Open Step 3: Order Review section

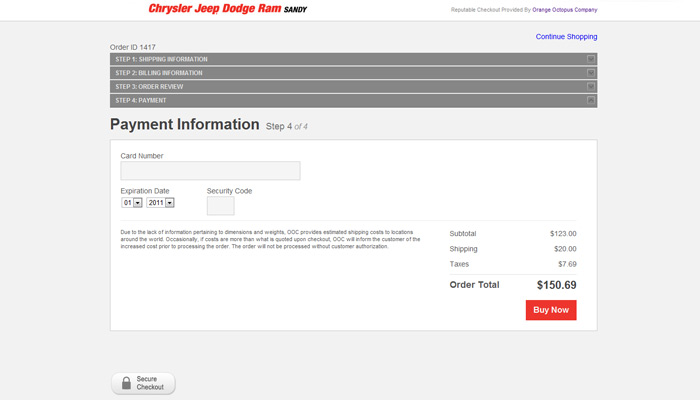(x=354, y=87)
